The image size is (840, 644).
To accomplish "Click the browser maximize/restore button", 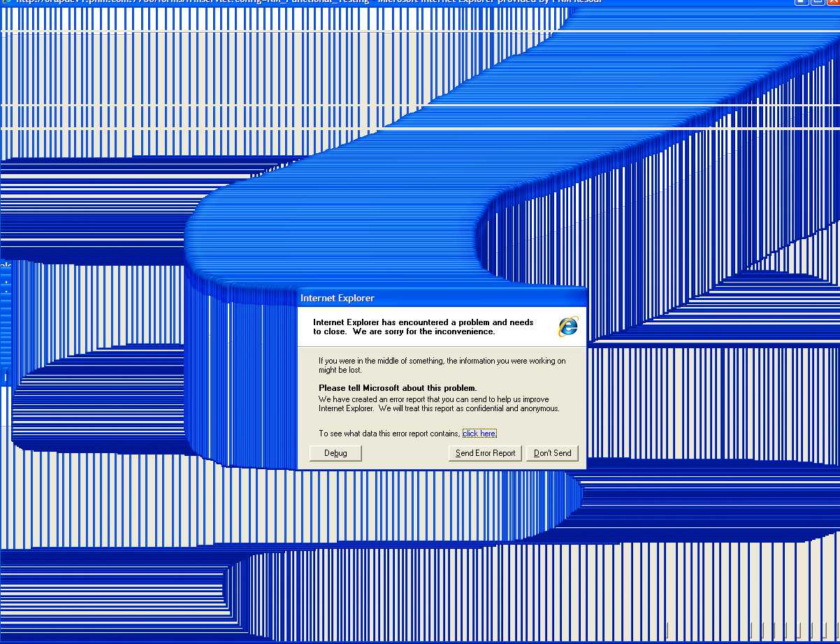I will (817, 1).
